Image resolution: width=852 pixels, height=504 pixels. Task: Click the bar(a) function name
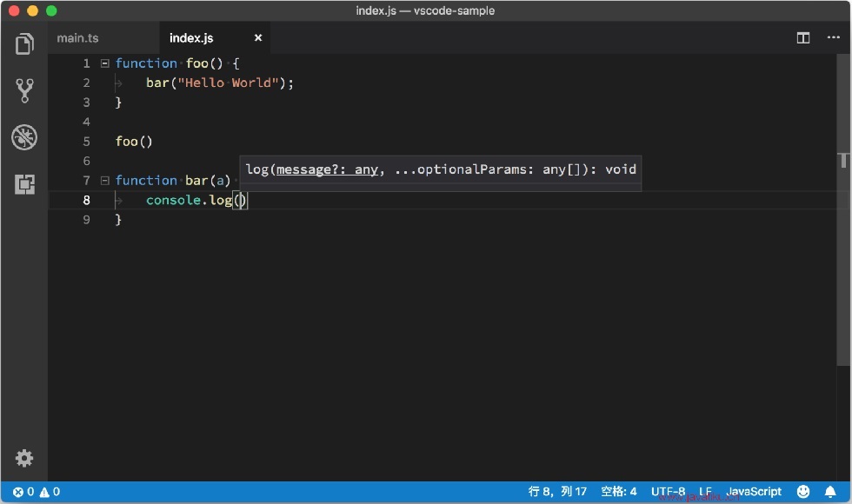(208, 181)
